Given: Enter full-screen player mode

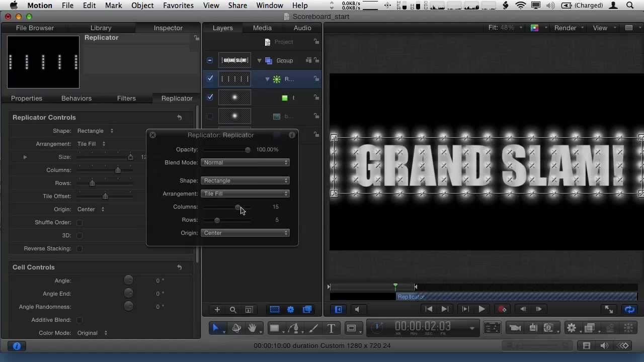Looking at the screenshot, I should 609,310.
